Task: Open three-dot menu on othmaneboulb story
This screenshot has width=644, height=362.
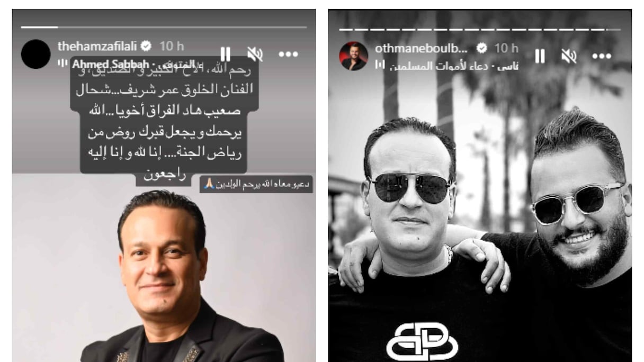Action: (x=602, y=56)
